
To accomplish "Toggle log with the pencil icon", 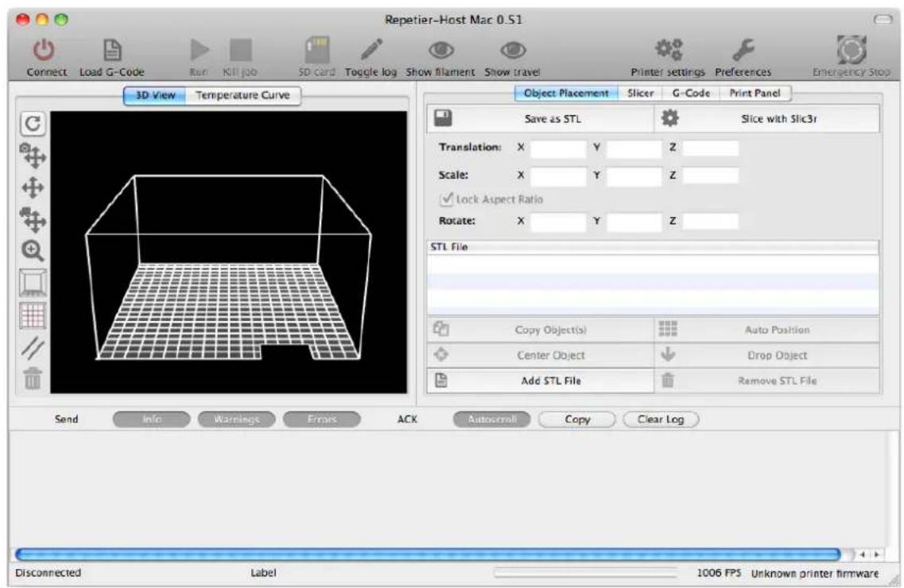I will pyautogui.click(x=371, y=49).
